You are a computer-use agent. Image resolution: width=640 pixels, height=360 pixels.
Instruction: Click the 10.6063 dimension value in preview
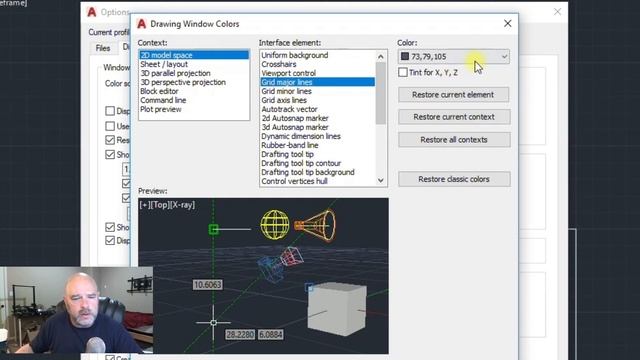[207, 284]
